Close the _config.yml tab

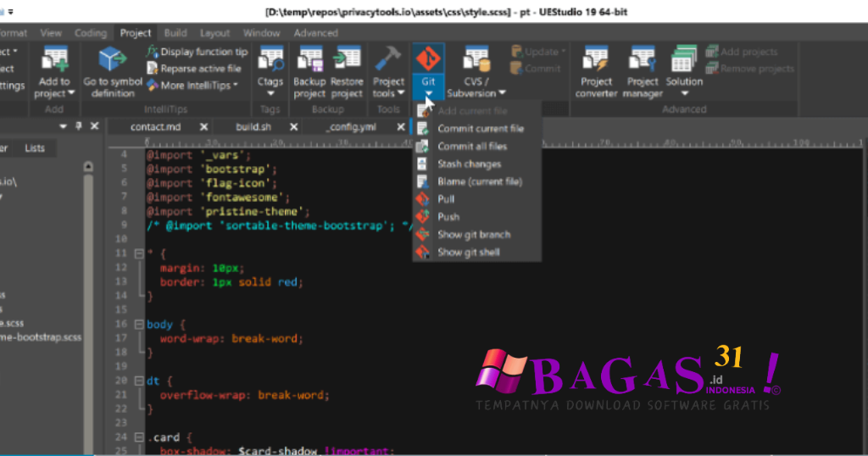(401, 127)
